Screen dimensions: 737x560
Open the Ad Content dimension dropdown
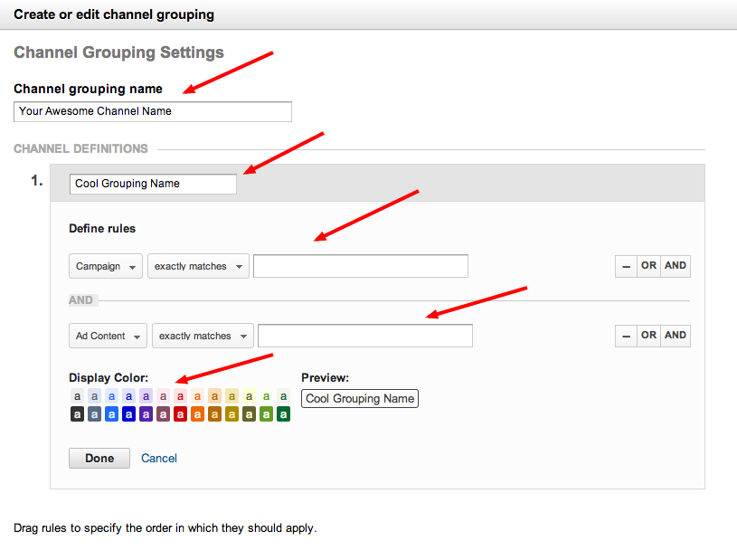[x=109, y=336]
